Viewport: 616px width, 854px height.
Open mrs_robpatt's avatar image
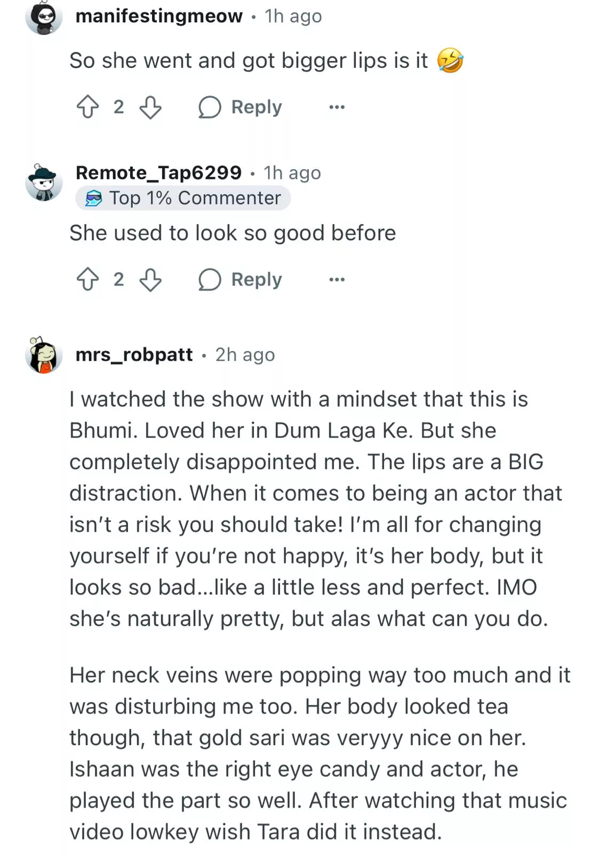tap(44, 355)
